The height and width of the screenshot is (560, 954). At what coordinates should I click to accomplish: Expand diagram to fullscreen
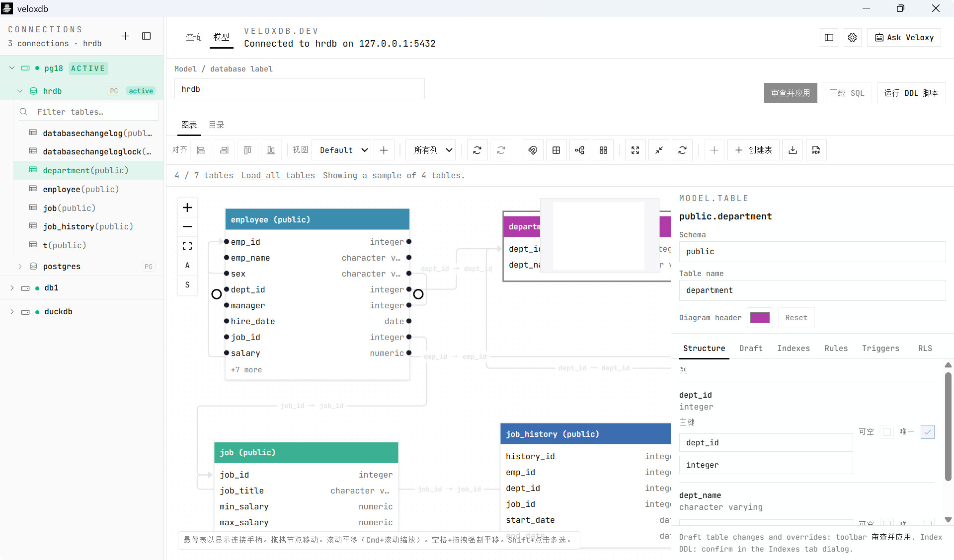[636, 150]
